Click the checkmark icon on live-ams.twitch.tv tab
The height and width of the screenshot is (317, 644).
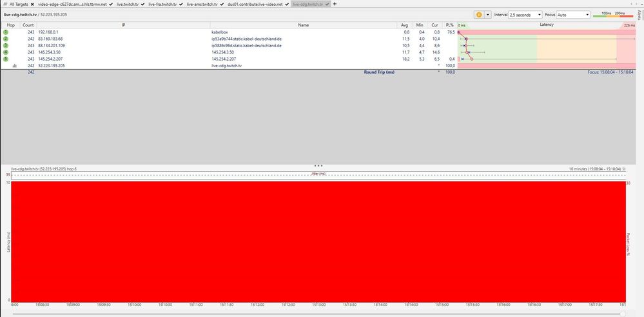point(220,4)
